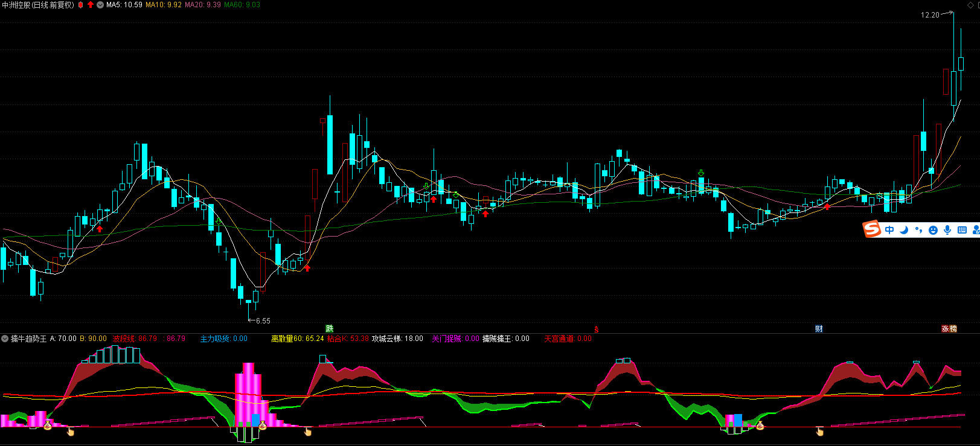Click the red up-arrow icon beside stock title
Screen dimensions: 980x446
click(x=91, y=5)
